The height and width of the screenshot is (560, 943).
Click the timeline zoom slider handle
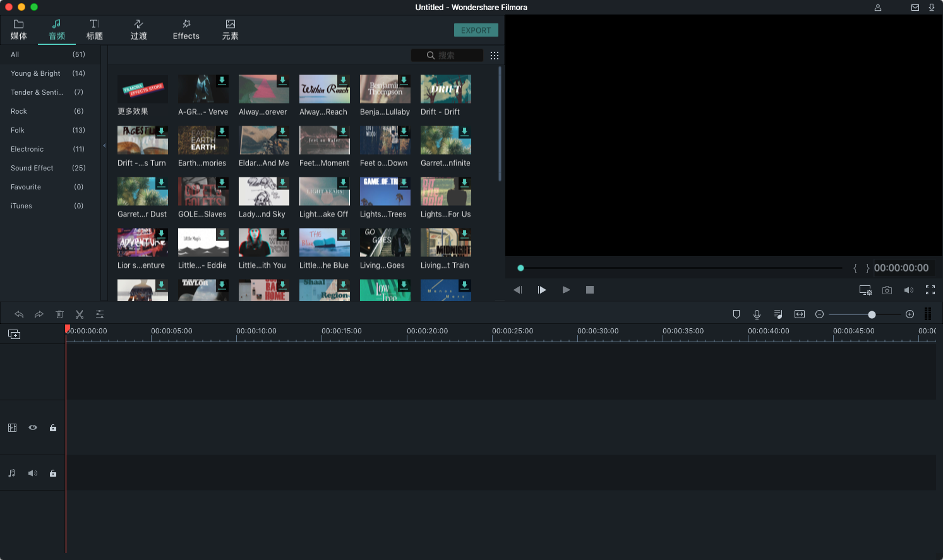coord(872,314)
